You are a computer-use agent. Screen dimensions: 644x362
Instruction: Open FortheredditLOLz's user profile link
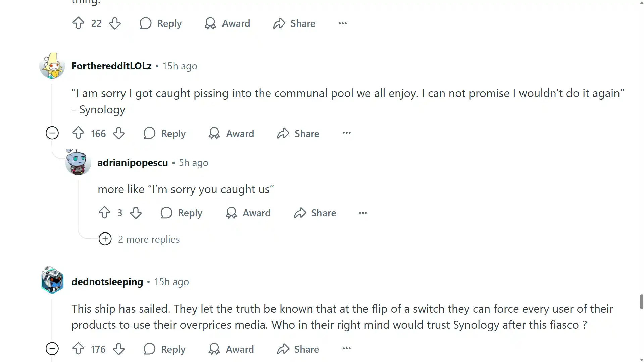coord(111,66)
